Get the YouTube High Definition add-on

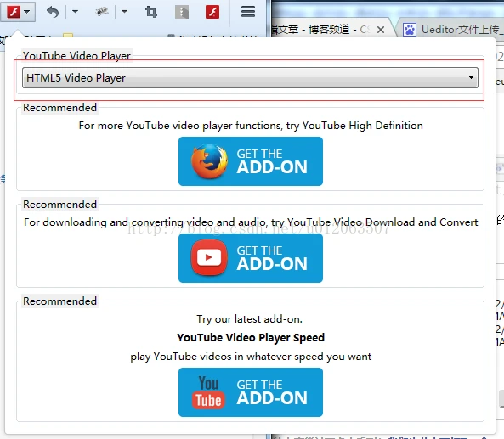point(251,161)
